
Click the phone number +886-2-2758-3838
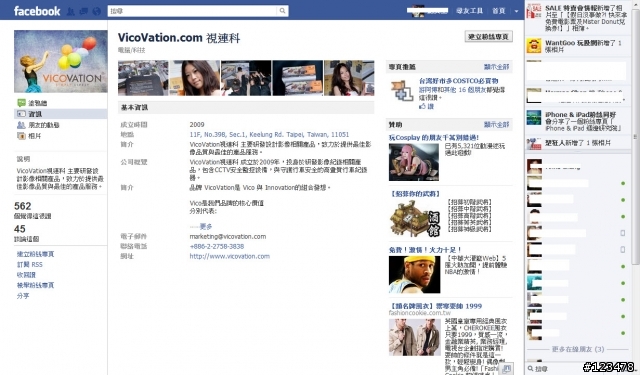click(217, 246)
